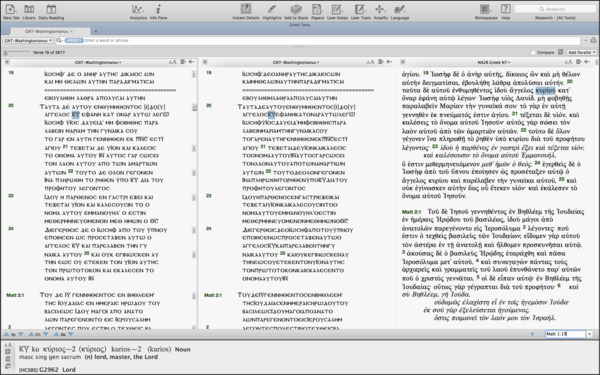Click verse 23 number in second pane
The image size is (600, 375).
click(209, 196)
